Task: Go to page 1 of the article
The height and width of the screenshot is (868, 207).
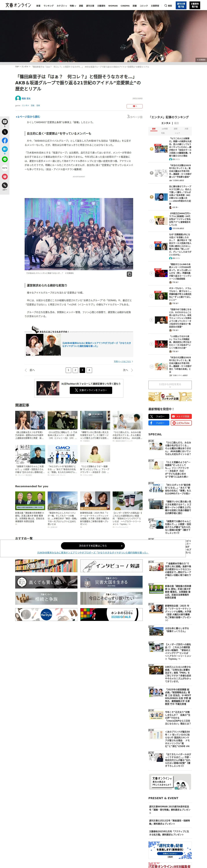Action: [68, 370]
